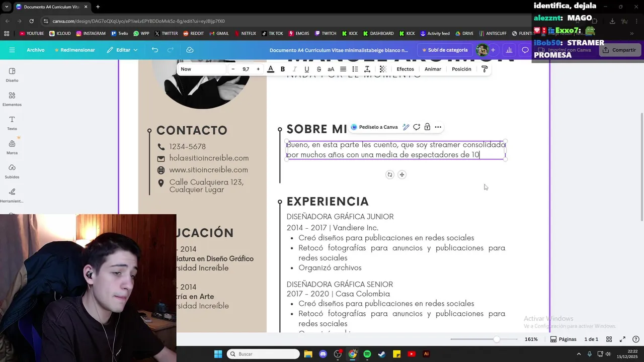Image resolution: width=644 pixels, height=362 pixels.
Task: Decrease font size with minus button
Action: (x=233, y=69)
